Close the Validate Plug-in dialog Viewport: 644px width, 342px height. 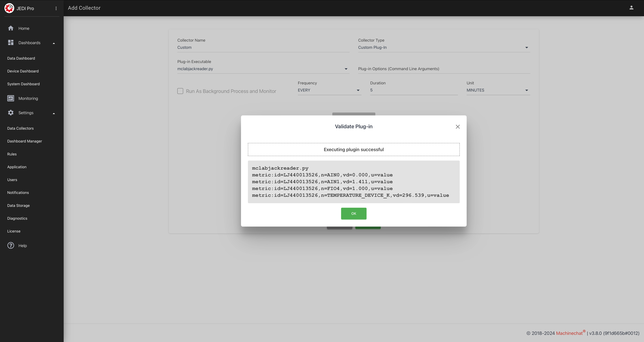click(x=457, y=127)
